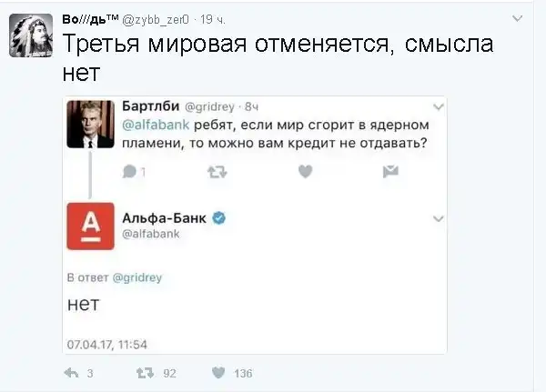
Task: Open the Alfa-Bank red logo avatar
Action: pos(90,225)
